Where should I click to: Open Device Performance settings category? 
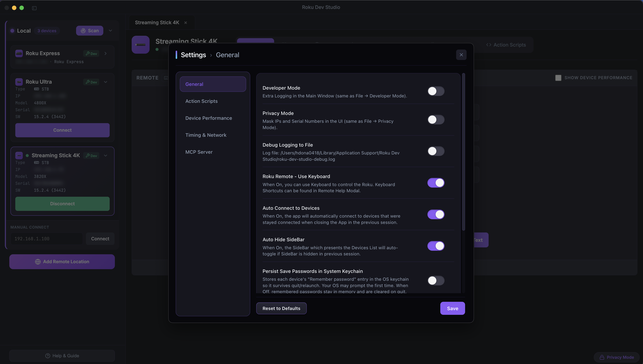213,118
